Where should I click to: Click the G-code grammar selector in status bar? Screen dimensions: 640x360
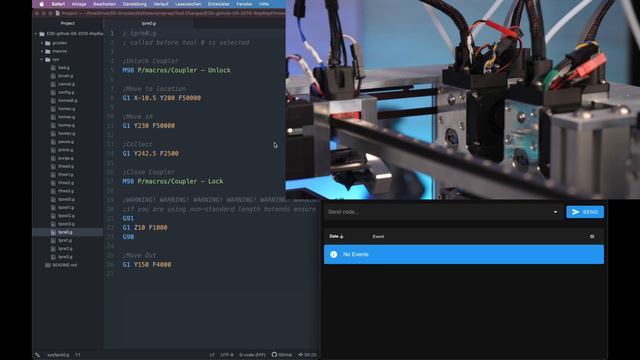click(252, 355)
